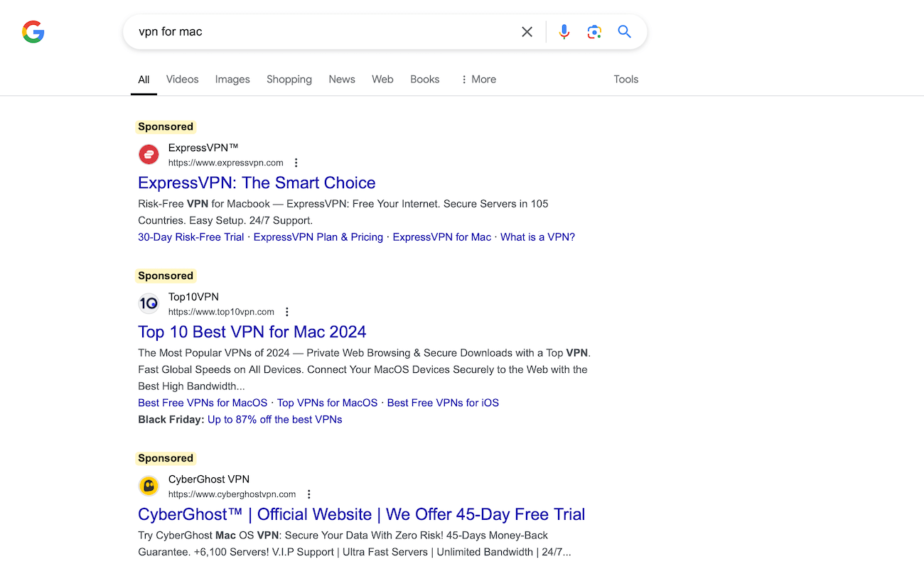The image size is (924, 576).
Task: Switch to the Videos tab
Action: click(x=183, y=80)
